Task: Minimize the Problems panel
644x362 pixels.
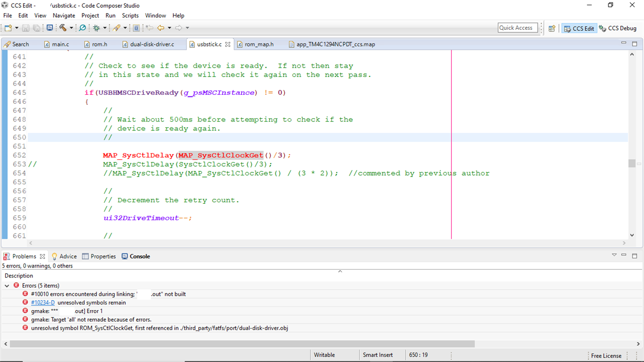Action: [x=624, y=255]
